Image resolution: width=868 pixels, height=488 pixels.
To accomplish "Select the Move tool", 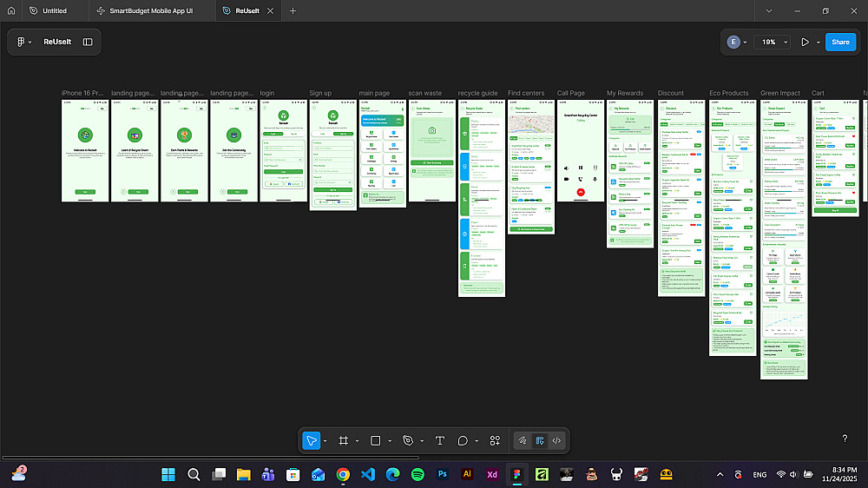I will tap(312, 440).
